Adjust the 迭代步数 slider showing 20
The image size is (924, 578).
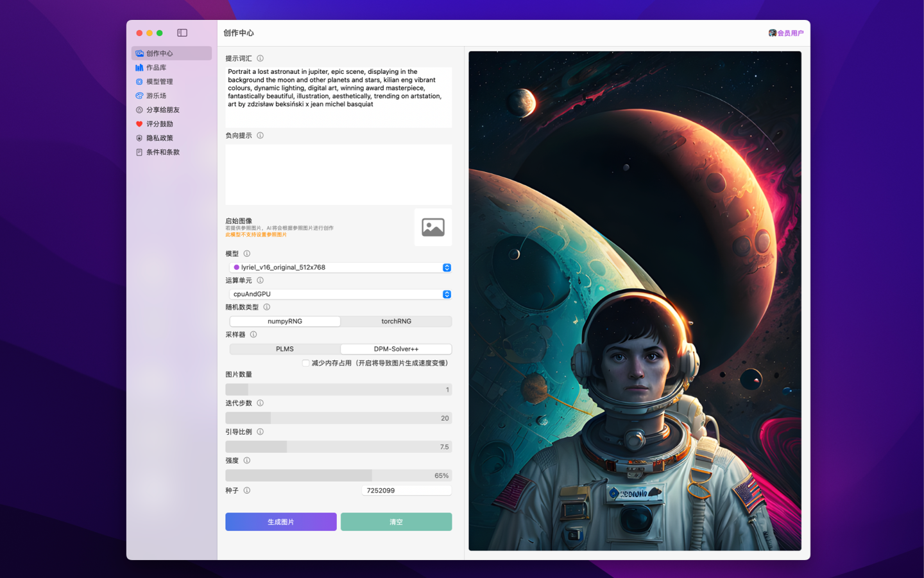click(x=338, y=418)
